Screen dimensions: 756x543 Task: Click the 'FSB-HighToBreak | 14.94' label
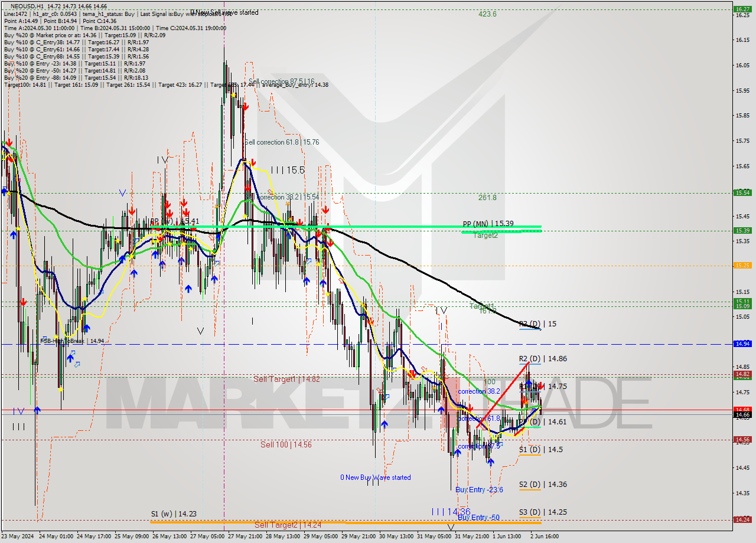(72, 341)
